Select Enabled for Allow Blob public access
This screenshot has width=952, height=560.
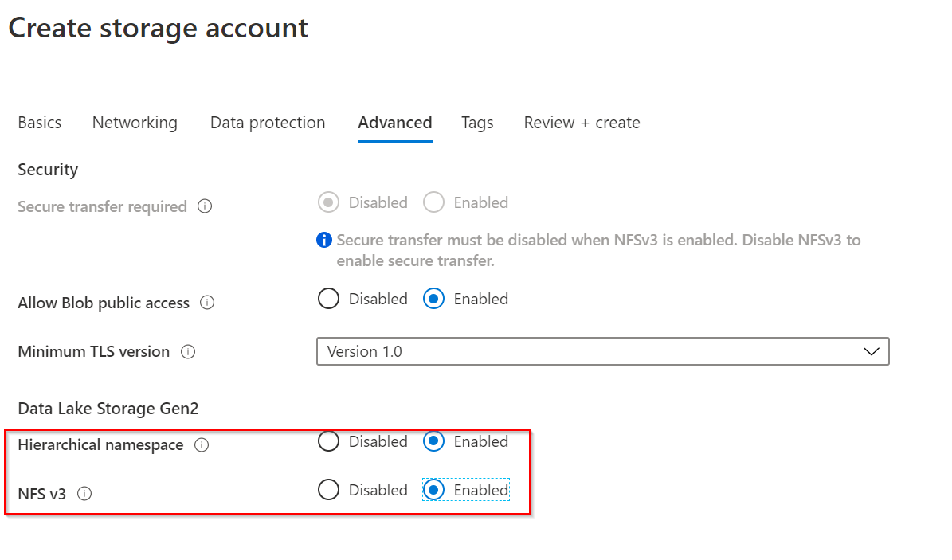tap(433, 299)
